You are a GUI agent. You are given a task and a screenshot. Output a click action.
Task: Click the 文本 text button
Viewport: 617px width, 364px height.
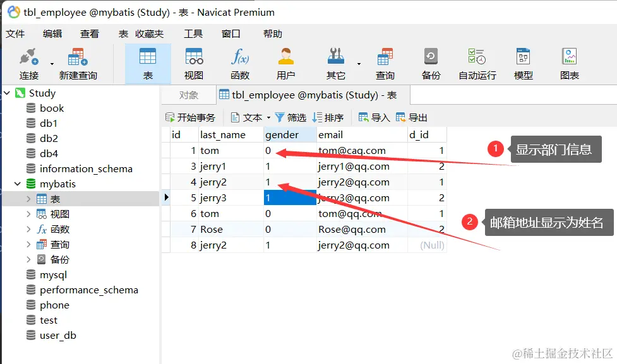[x=247, y=117]
